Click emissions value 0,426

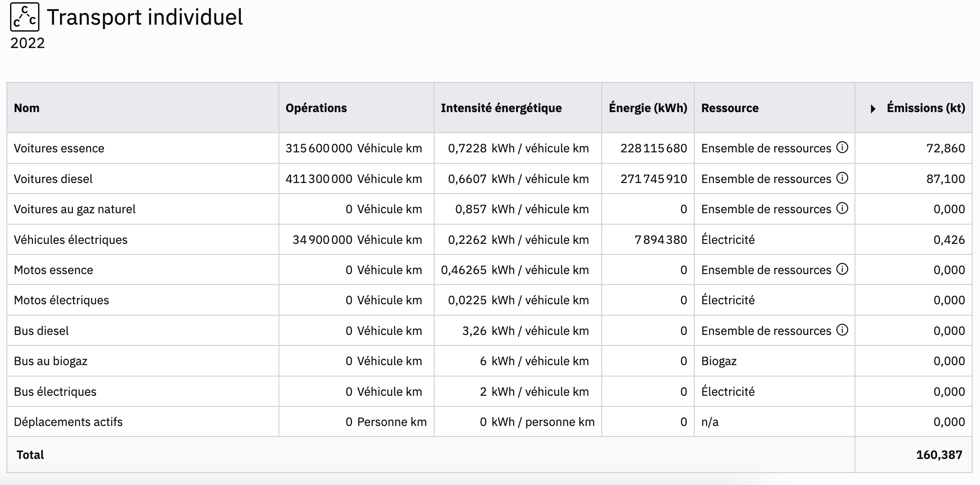pos(949,240)
